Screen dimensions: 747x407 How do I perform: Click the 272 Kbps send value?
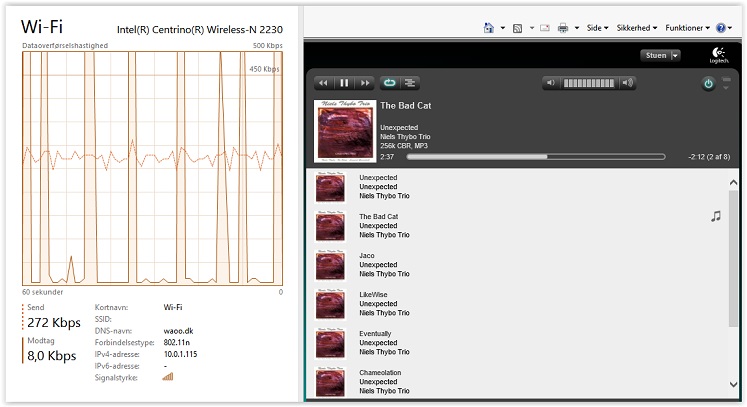[x=54, y=323]
